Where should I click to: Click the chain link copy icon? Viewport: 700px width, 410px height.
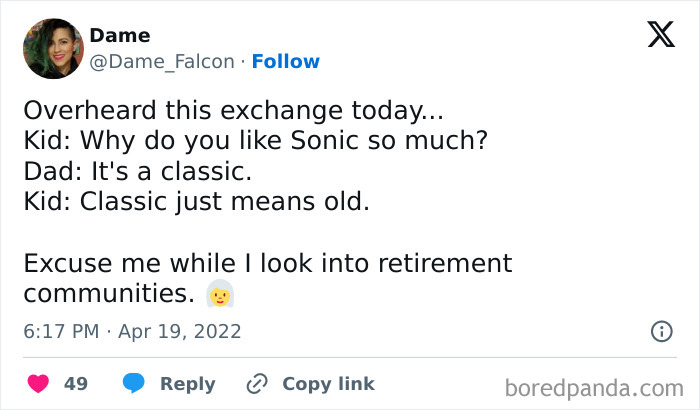[257, 384]
